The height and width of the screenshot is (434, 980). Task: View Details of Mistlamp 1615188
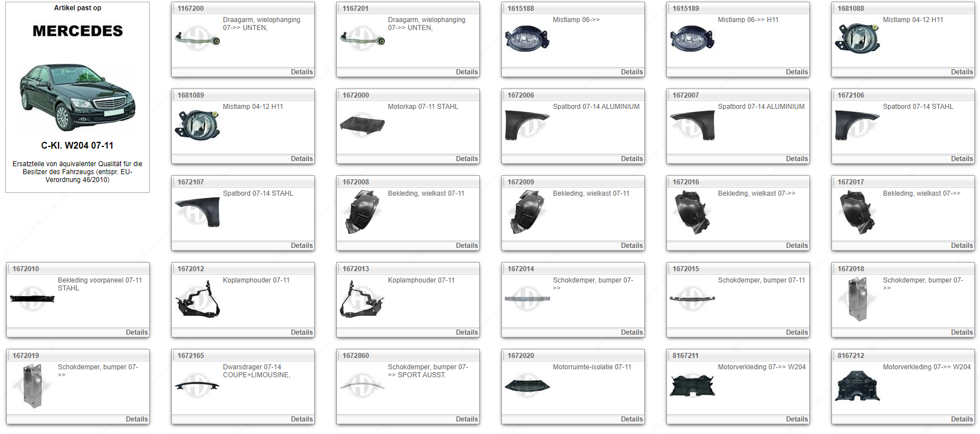click(x=632, y=72)
